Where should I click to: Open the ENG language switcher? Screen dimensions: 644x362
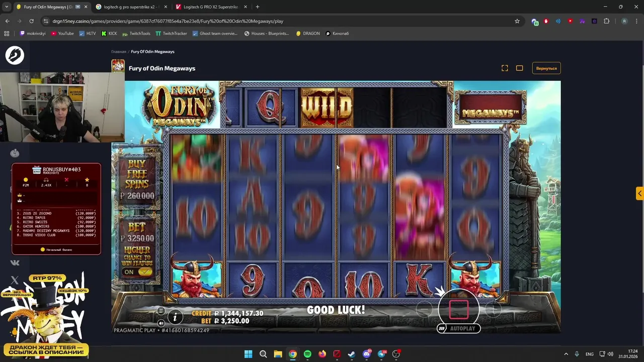(x=590, y=354)
